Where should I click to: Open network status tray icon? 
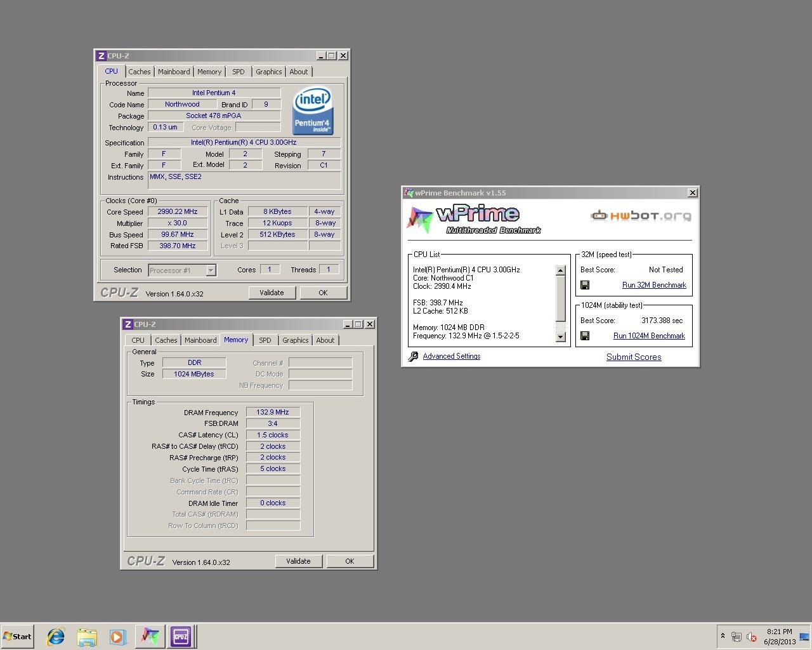pyautogui.click(x=737, y=637)
